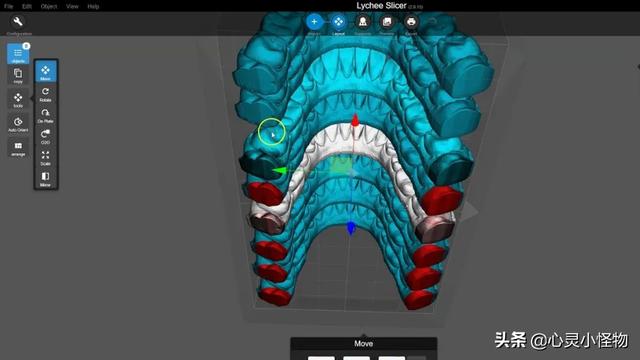Click the first Move position input field

321,358
